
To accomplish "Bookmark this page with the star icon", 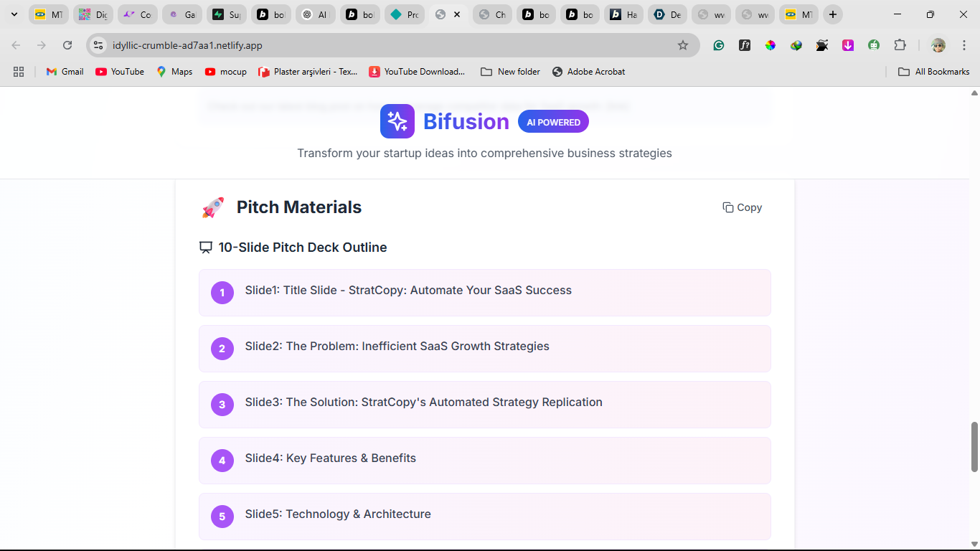I will point(683,45).
